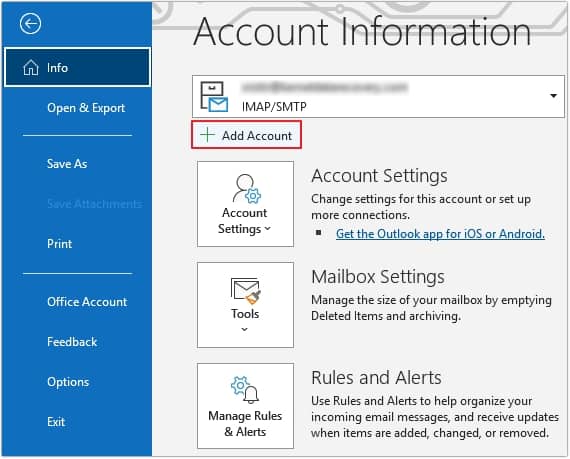570x459 pixels.
Task: Click the Account Settings person-gear icon
Action: (246, 188)
